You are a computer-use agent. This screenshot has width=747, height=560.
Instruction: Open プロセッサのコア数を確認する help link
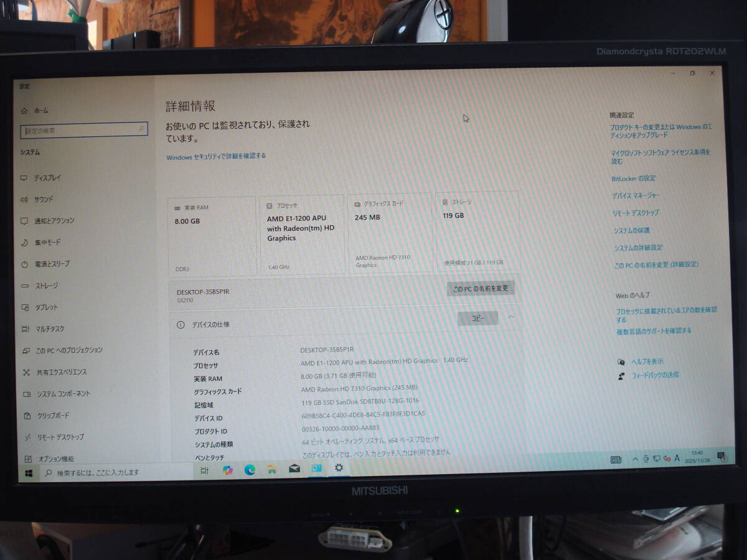click(667, 314)
